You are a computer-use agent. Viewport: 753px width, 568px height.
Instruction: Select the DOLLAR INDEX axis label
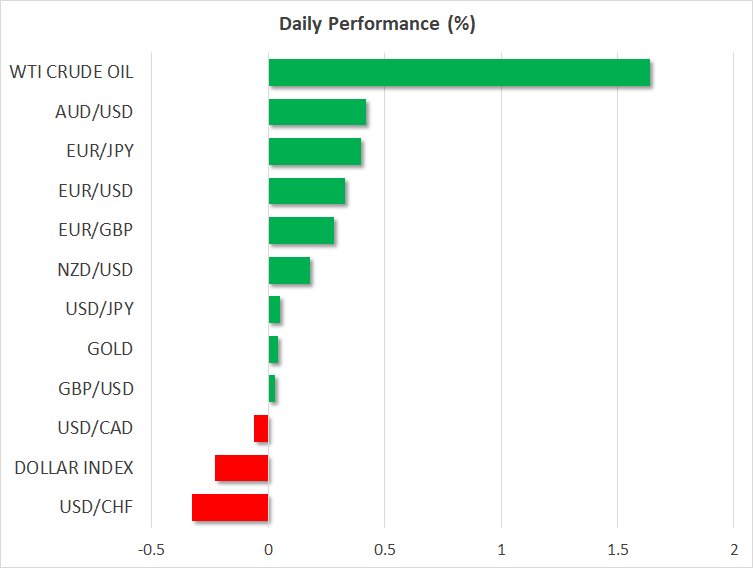point(73,467)
